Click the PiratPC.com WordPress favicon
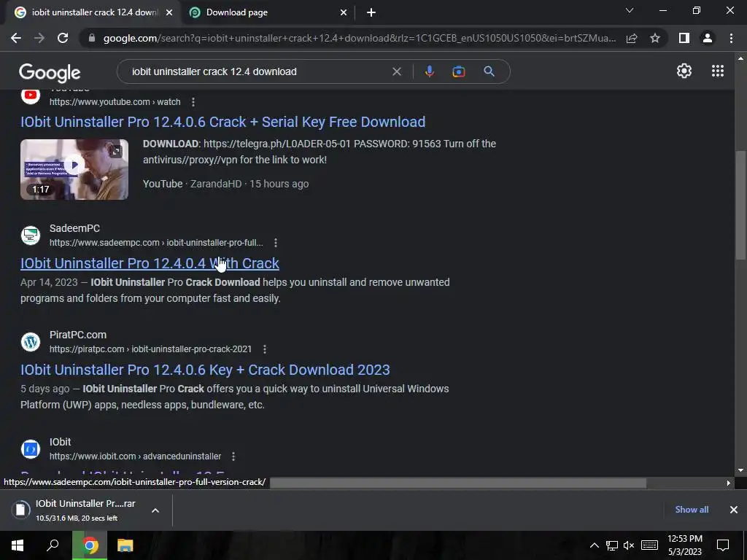The width and height of the screenshot is (747, 560). 31,342
